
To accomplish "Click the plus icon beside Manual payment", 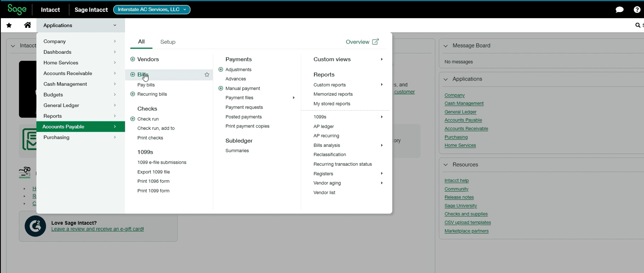I will pos(221,88).
